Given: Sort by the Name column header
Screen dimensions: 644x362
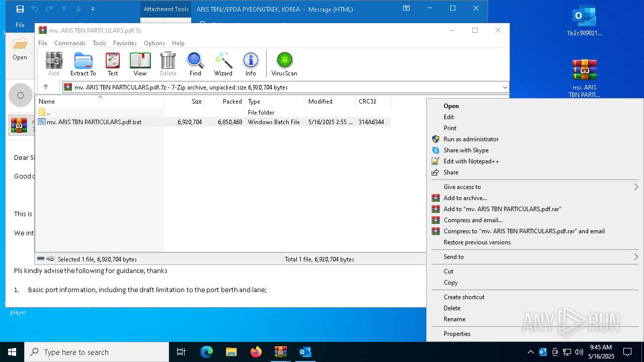Looking at the screenshot, I should tap(101, 101).
